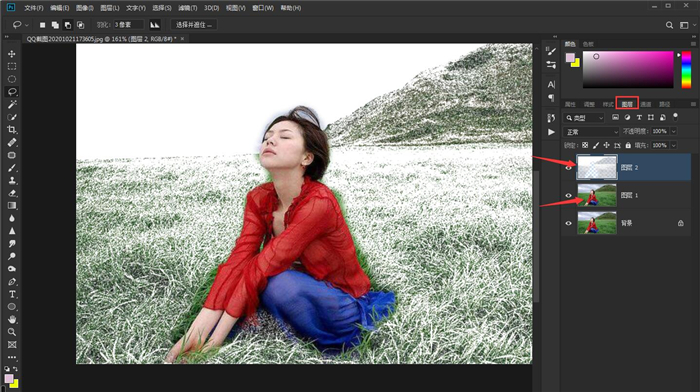Switch to the 通道 channels tab

click(x=646, y=104)
